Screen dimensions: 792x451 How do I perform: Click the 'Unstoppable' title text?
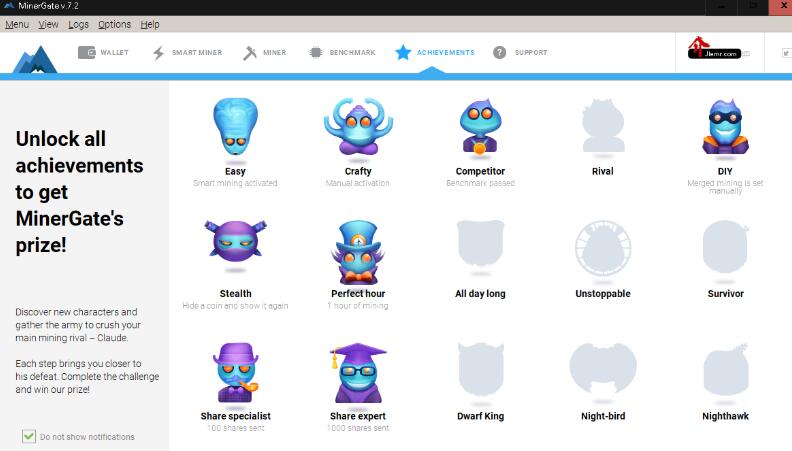(603, 293)
